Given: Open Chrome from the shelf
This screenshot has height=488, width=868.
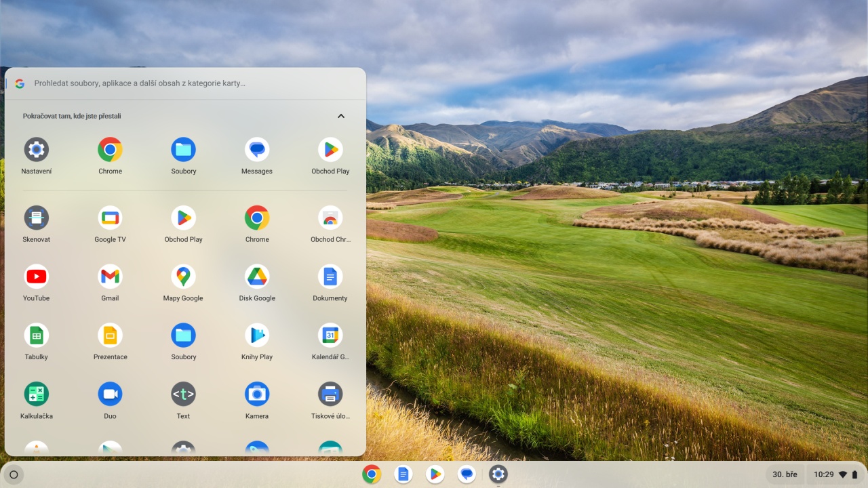Looking at the screenshot, I should (x=372, y=474).
